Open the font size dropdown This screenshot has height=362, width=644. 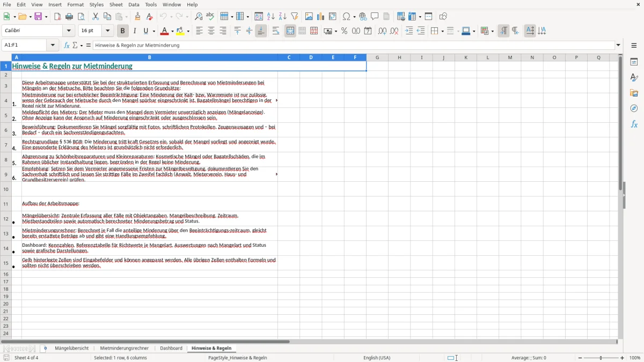(108, 31)
